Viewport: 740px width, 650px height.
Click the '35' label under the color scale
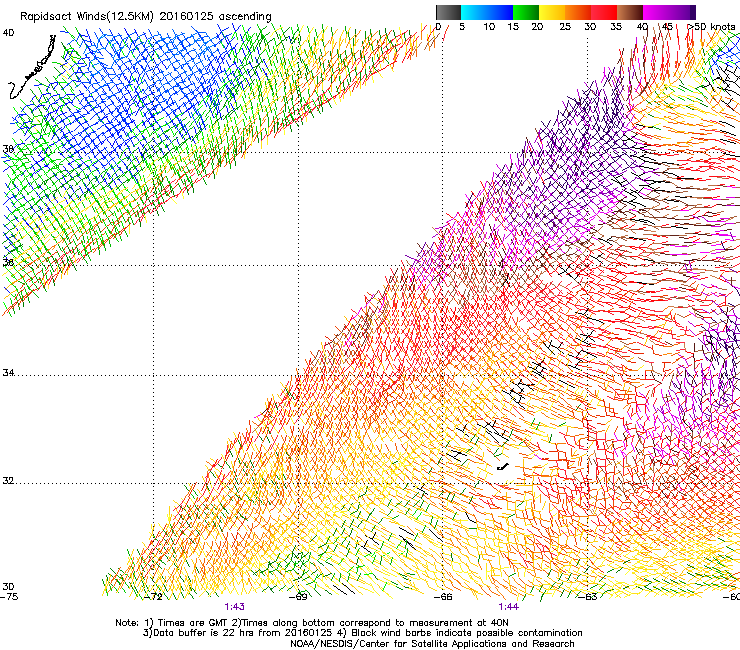pyautogui.click(x=616, y=27)
